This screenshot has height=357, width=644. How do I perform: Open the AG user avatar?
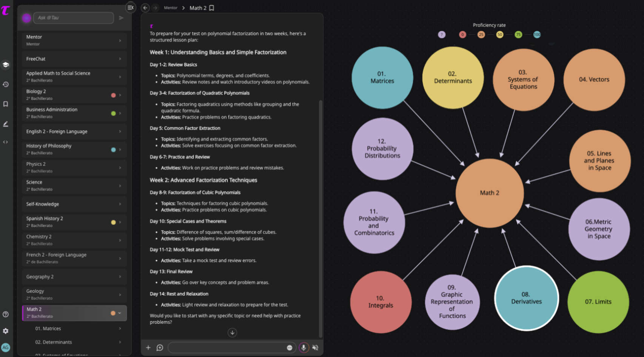(6, 348)
